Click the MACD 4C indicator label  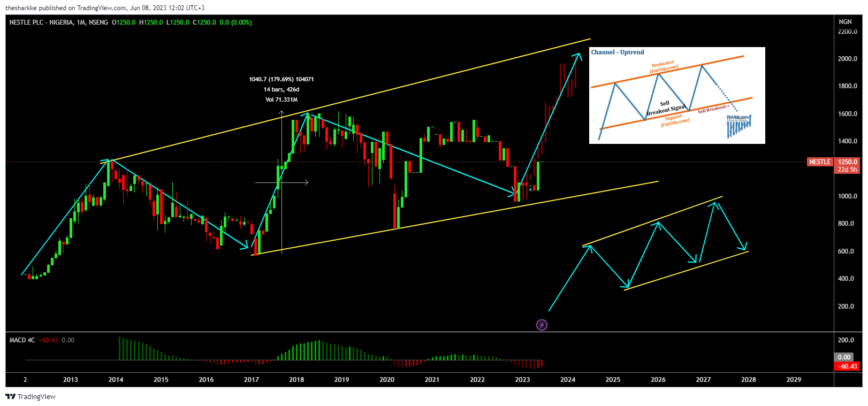(x=22, y=340)
